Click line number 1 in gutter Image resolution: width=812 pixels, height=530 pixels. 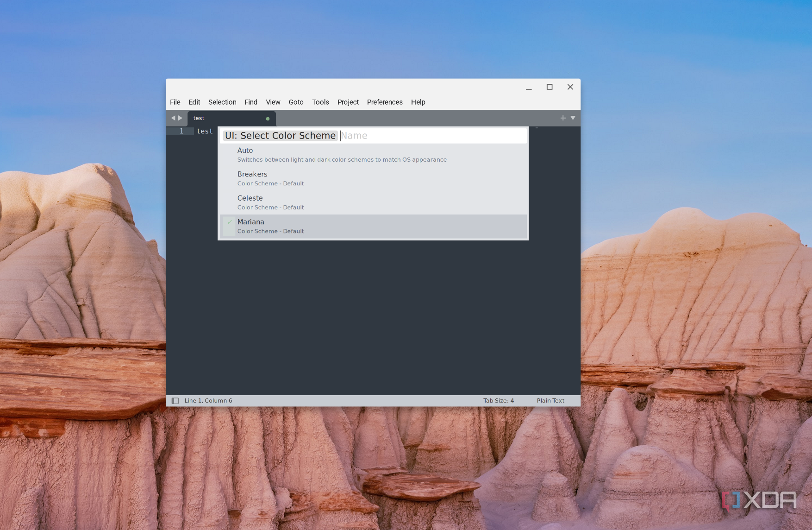(181, 131)
